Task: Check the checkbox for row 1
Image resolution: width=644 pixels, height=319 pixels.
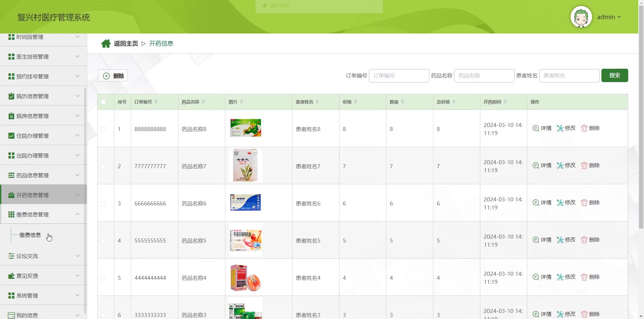Action: click(103, 129)
